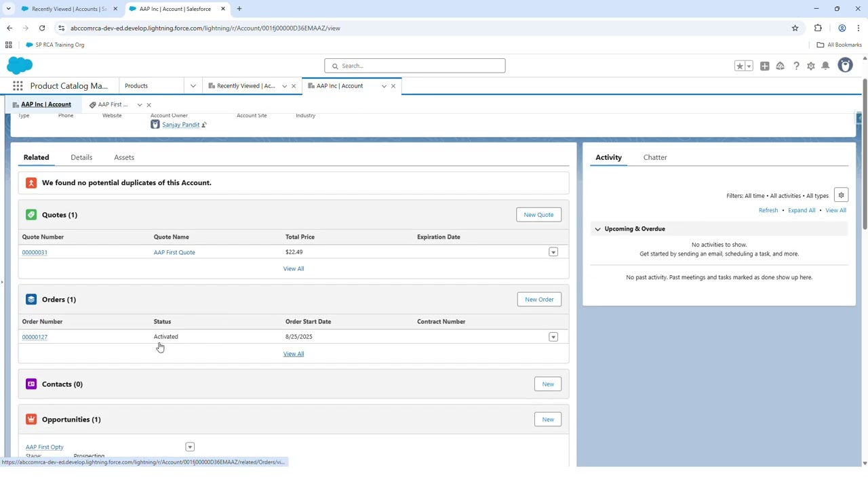The image size is (868, 488).
Task: Click the change owner icon beside Sanjay Pandit
Action: coord(204,125)
